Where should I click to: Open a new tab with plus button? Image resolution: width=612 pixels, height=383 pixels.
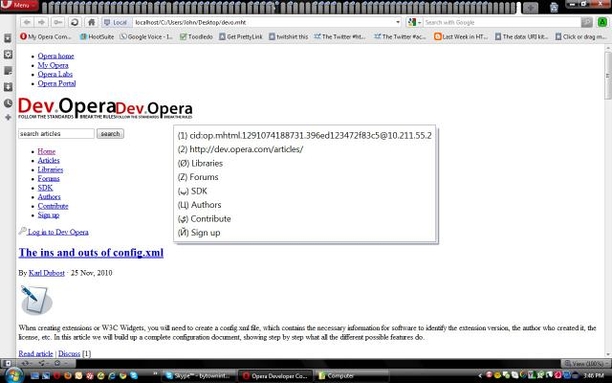coord(530,7)
